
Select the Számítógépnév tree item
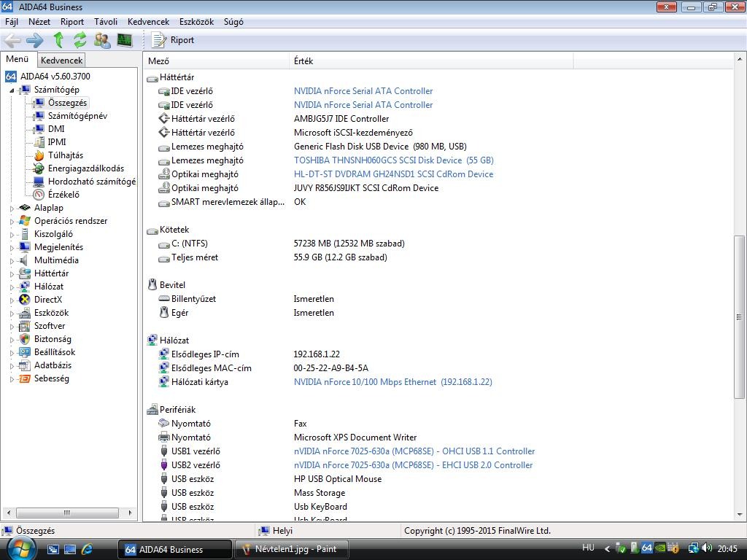coord(77,116)
